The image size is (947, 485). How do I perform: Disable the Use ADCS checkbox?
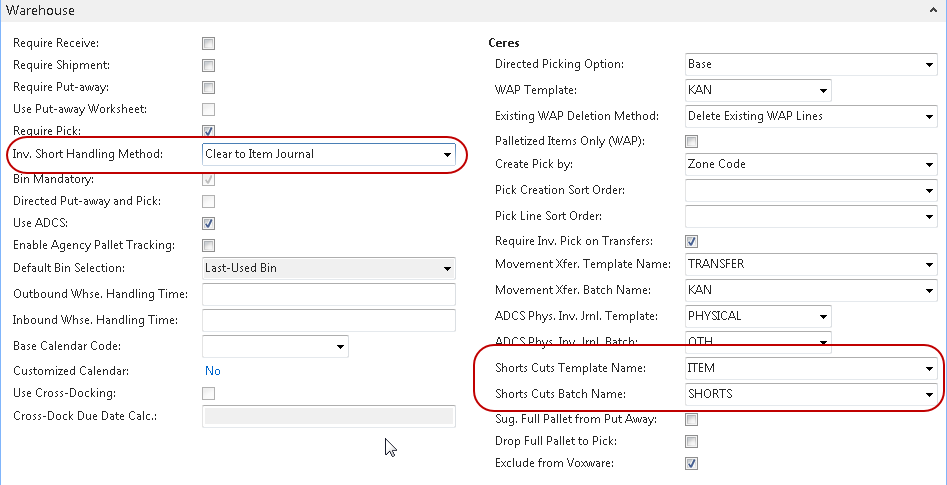(208, 223)
